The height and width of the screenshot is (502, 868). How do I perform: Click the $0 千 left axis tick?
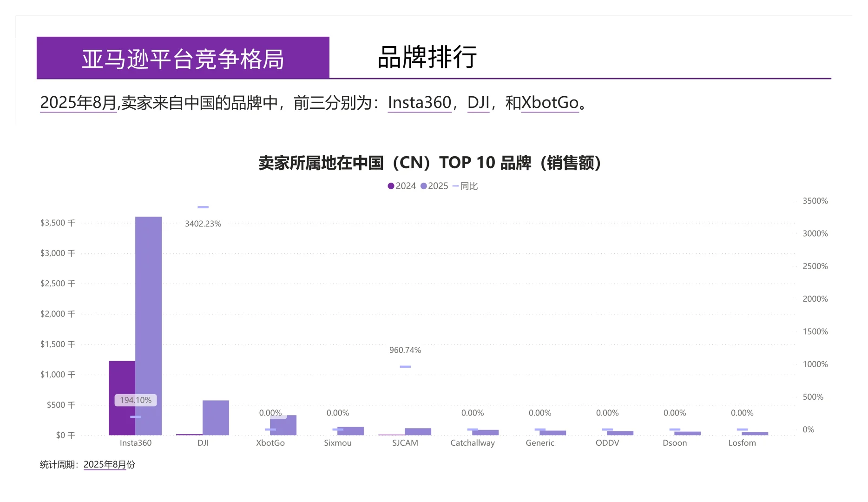click(66, 435)
